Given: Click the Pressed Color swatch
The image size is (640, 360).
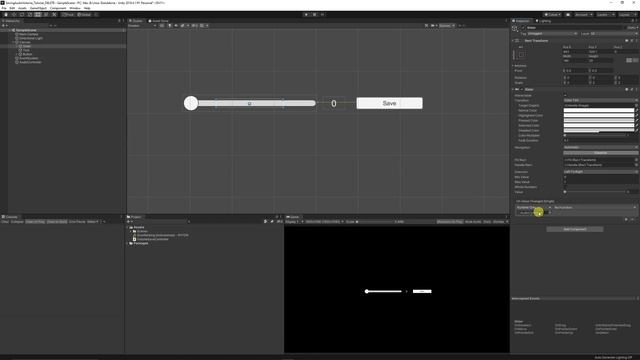Looking at the screenshot, I should click(599, 120).
